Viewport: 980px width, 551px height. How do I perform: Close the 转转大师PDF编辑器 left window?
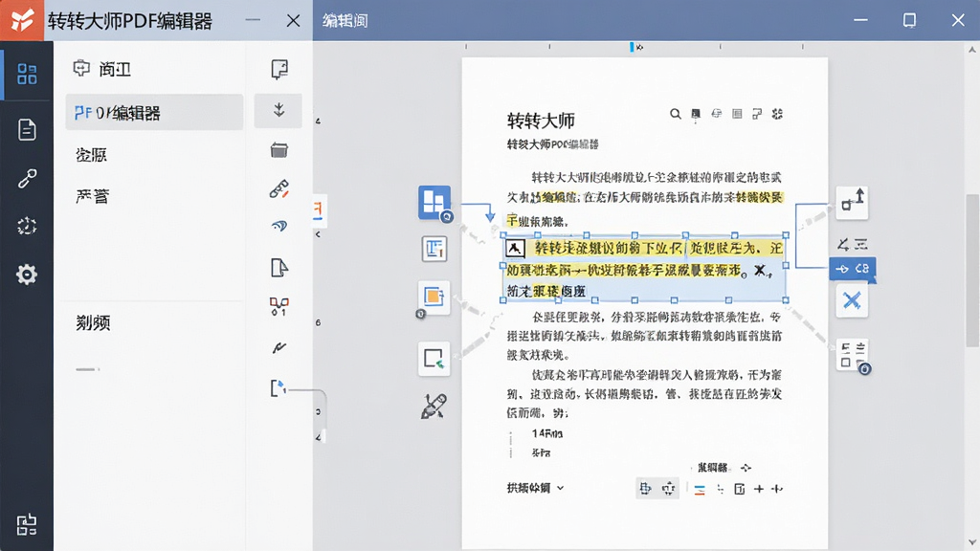(x=293, y=21)
